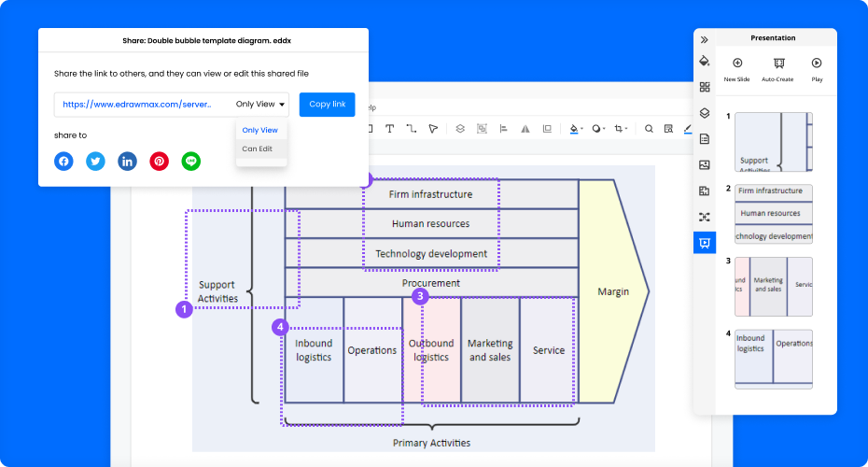
Task: Collapse the right panel with the double chevron
Action: click(x=705, y=39)
